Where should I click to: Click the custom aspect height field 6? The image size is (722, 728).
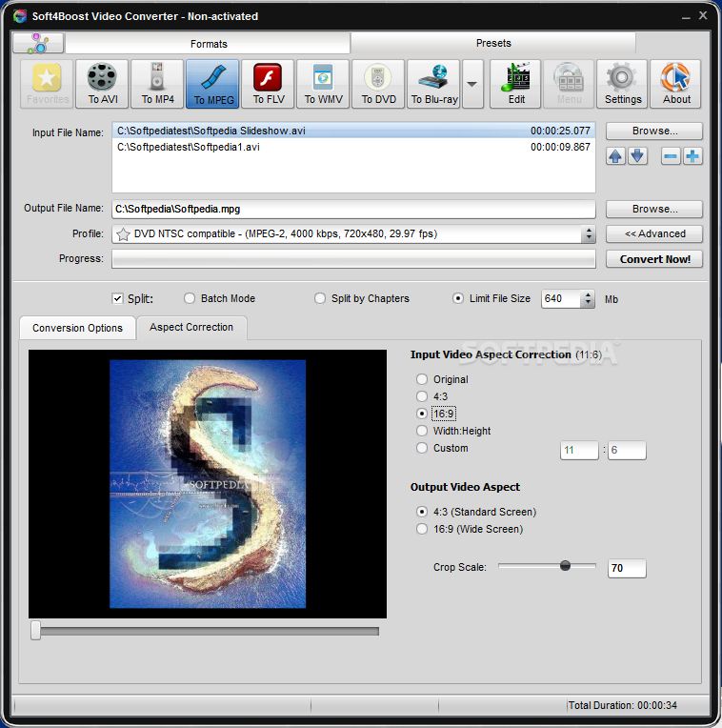[x=627, y=451]
